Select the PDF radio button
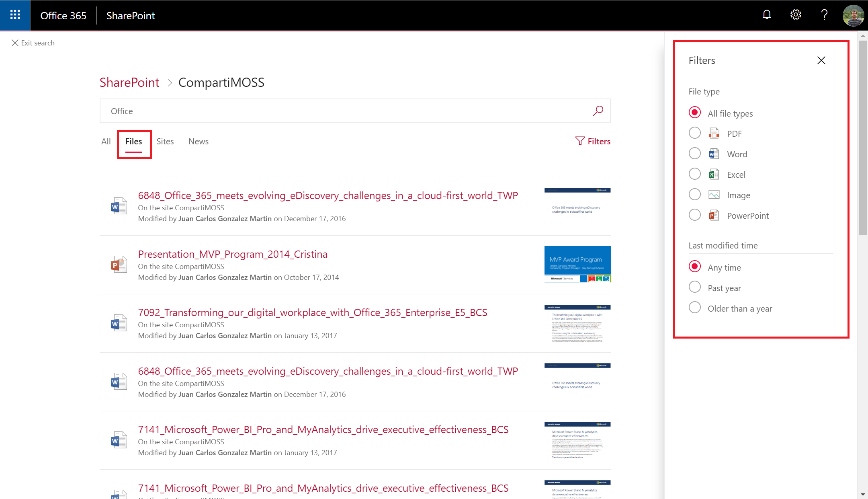This screenshot has height=499, width=868. click(x=694, y=133)
